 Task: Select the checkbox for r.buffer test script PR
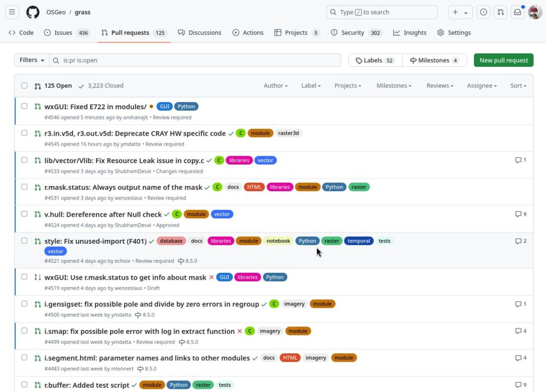[24, 385]
